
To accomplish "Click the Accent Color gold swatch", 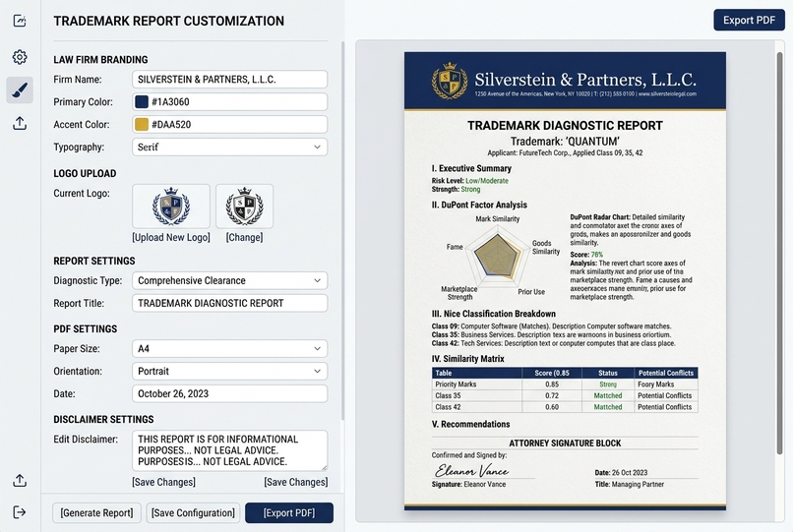I will (142, 125).
